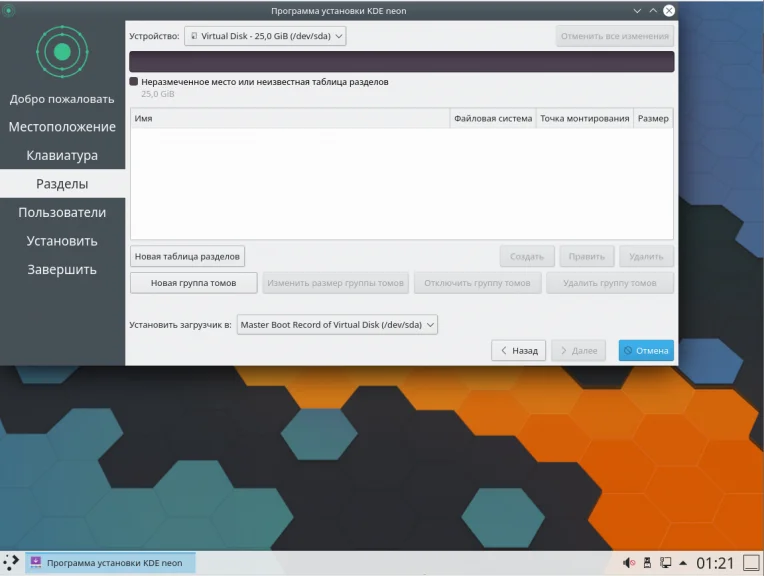Viewport: 764px width, 576px height.
Task: Open the USB device notifier tray icon
Action: coord(647,563)
